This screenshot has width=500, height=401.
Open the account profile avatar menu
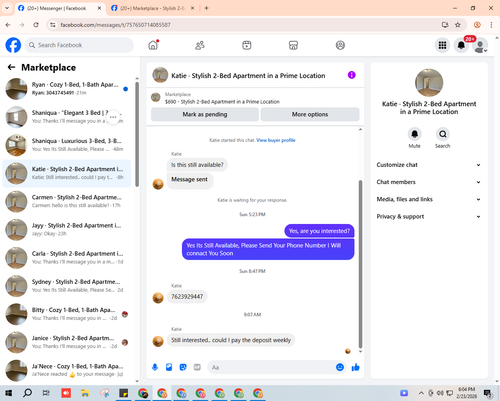tap(480, 46)
